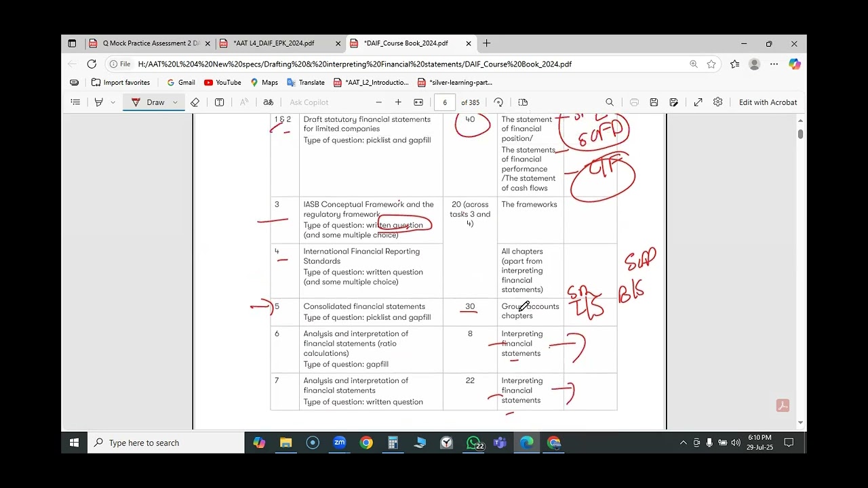Click the zoom icon in address bar
This screenshot has width=868, height=488.
point(693,64)
